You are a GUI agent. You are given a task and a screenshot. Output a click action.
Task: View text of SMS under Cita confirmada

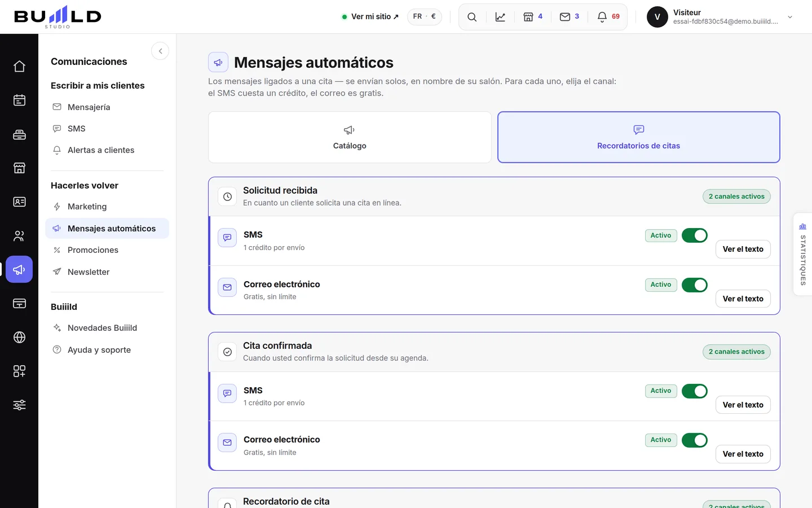pos(743,405)
